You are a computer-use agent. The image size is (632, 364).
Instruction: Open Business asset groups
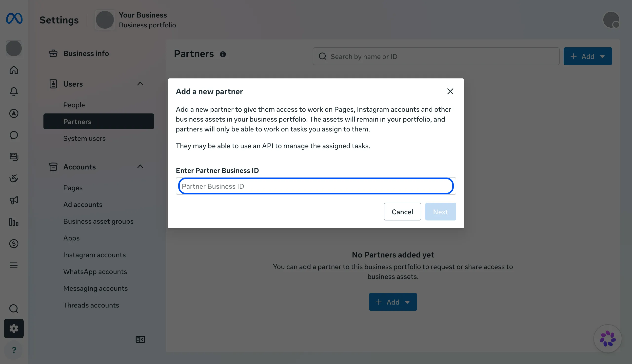click(x=99, y=221)
